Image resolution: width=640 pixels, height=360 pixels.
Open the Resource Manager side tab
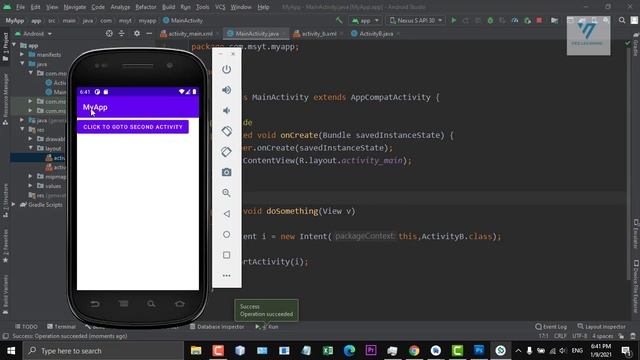[5, 98]
